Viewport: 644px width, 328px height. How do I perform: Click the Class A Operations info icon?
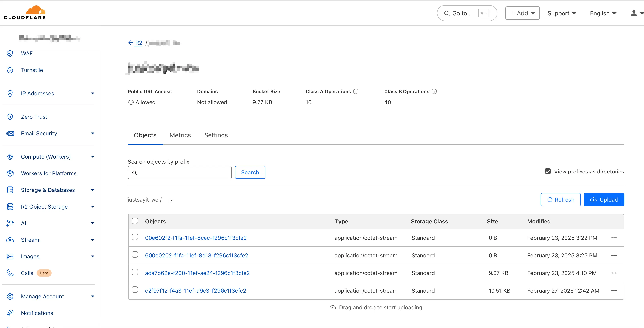click(356, 92)
